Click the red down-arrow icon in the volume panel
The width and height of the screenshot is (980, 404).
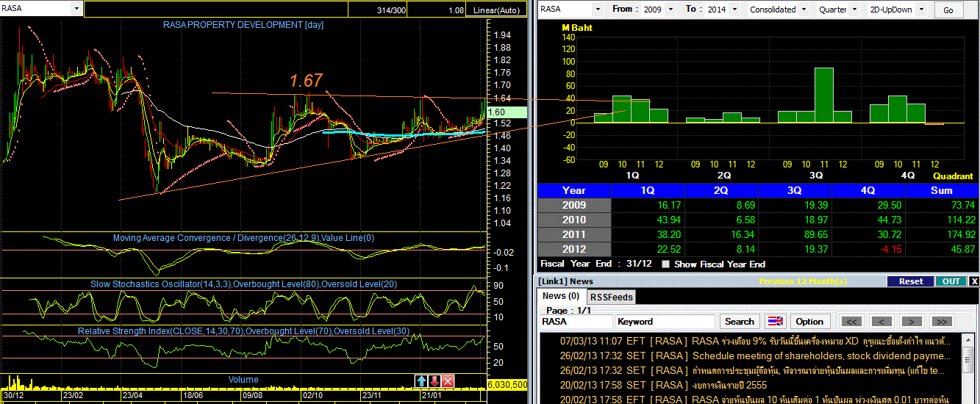pos(434,380)
